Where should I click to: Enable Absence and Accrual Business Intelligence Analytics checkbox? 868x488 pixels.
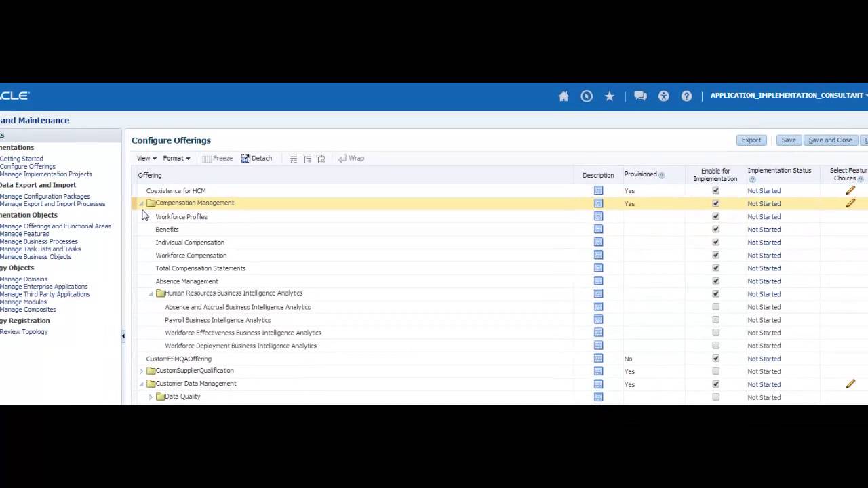715,306
